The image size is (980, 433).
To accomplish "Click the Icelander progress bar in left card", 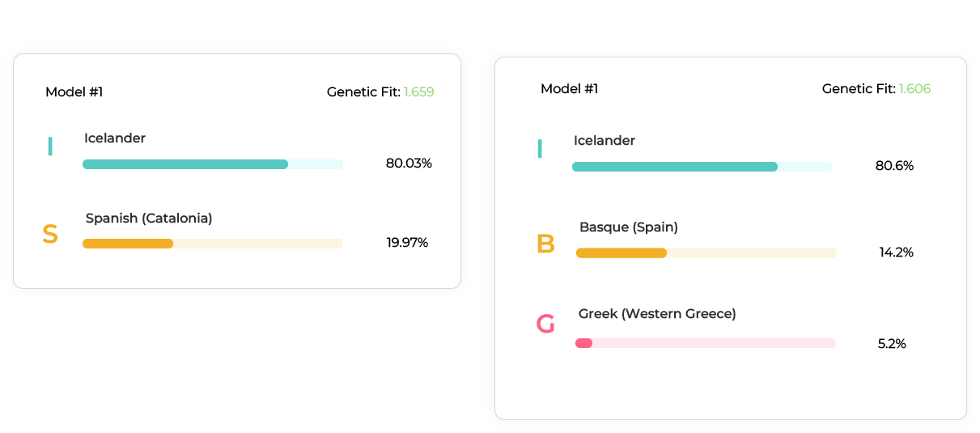I will click(x=213, y=164).
